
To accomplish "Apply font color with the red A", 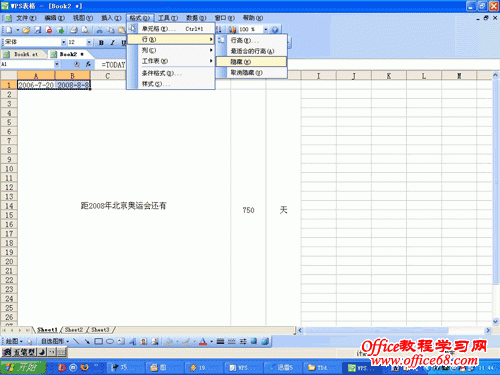I will pos(203,341).
